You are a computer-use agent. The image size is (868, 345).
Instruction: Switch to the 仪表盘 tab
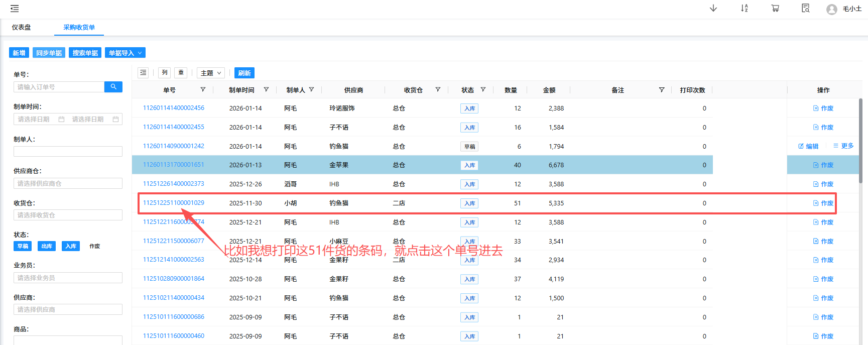[22, 28]
